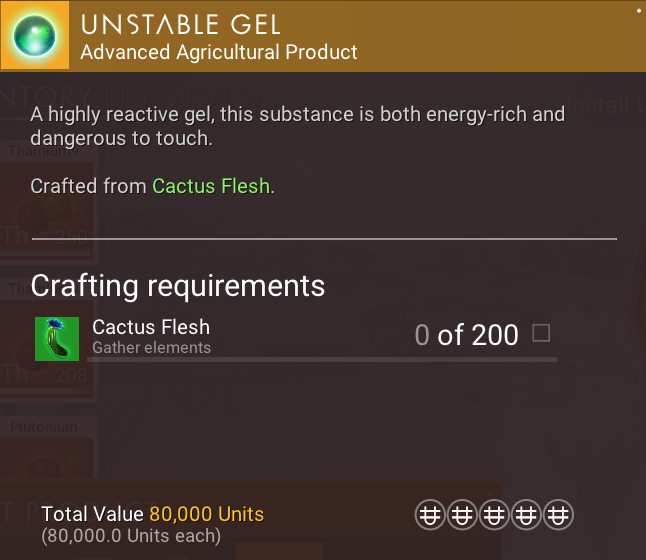
Task: Open the green Cactus Flesh link
Action: point(211,186)
